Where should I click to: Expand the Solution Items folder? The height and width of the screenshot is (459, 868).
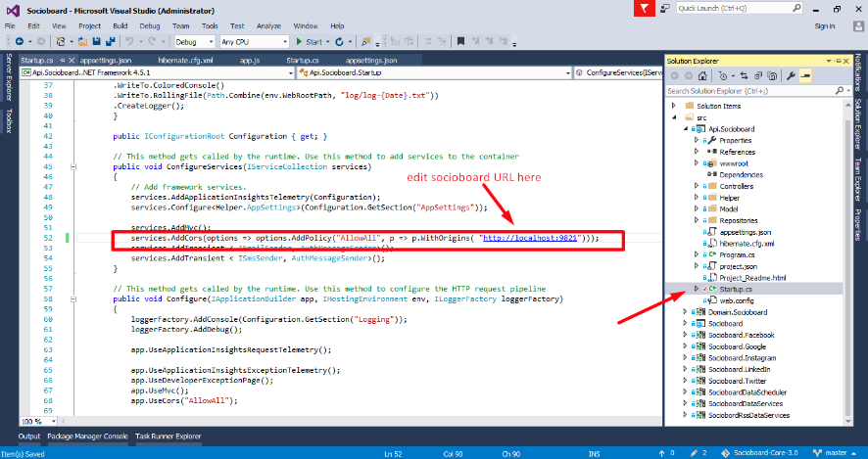pyautogui.click(x=674, y=106)
